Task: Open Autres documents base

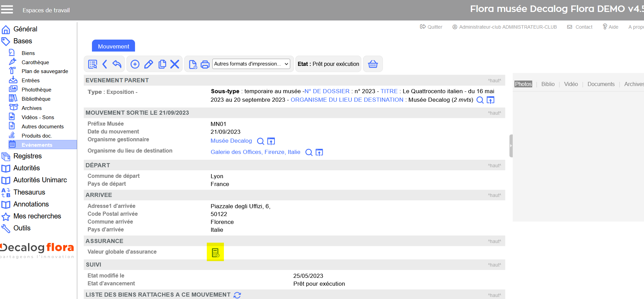Action: tap(42, 127)
